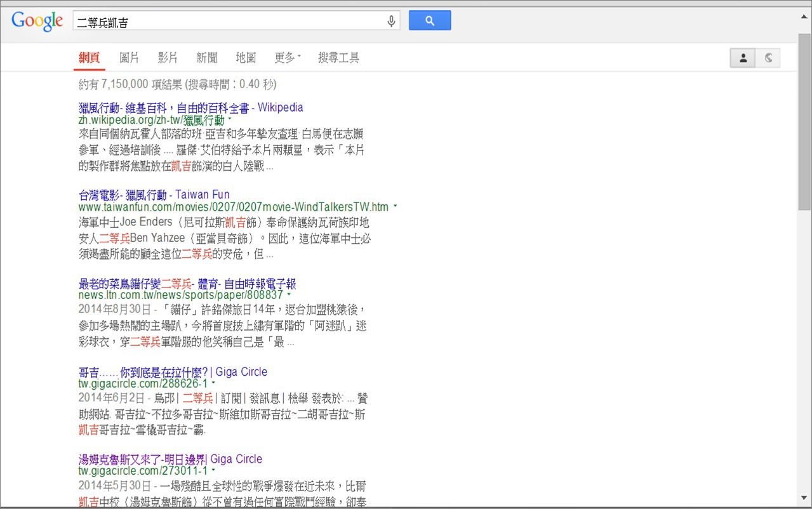Screen dimensions: 812x509
Task: Select the 網頁 tab
Action: click(x=90, y=58)
